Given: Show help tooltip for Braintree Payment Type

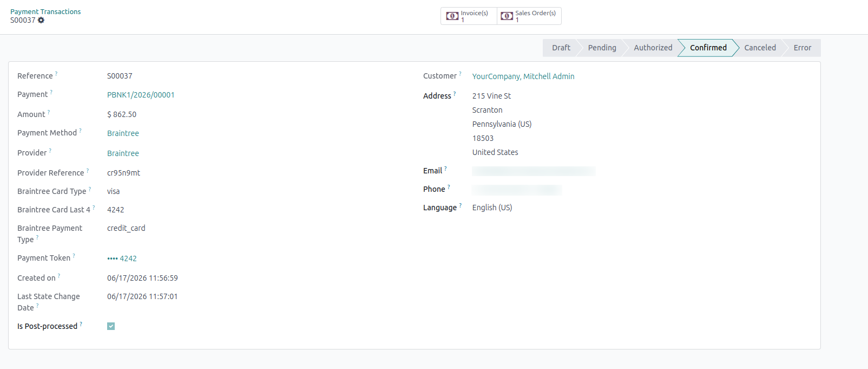Looking at the screenshot, I should [37, 237].
